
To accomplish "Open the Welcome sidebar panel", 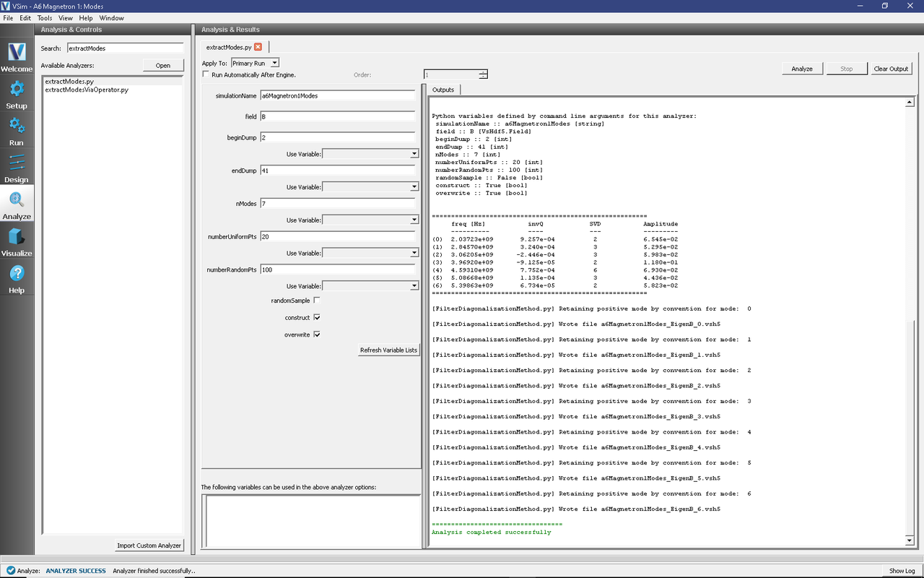I will coord(17,58).
